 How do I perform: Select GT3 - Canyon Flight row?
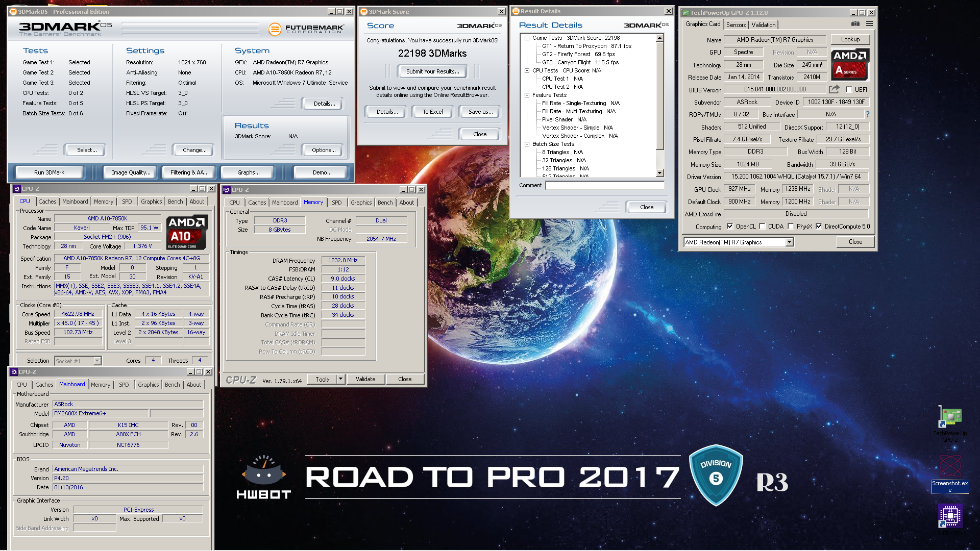click(x=580, y=62)
